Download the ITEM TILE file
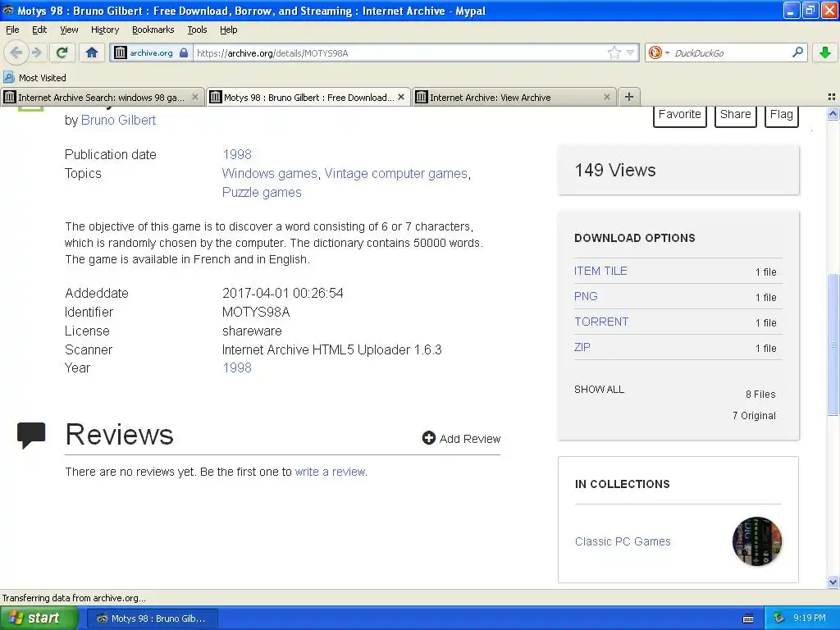The image size is (840, 630). click(600, 271)
